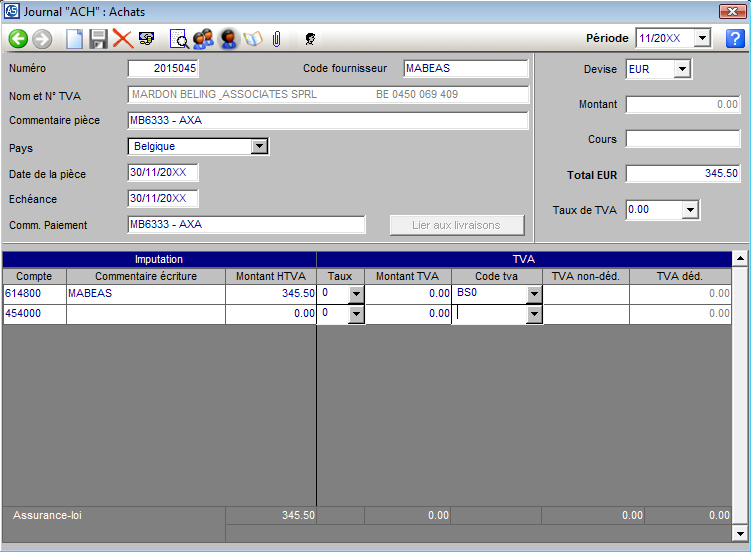Click the floppy disk save icon
The height and width of the screenshot is (552, 751).
coord(98,39)
